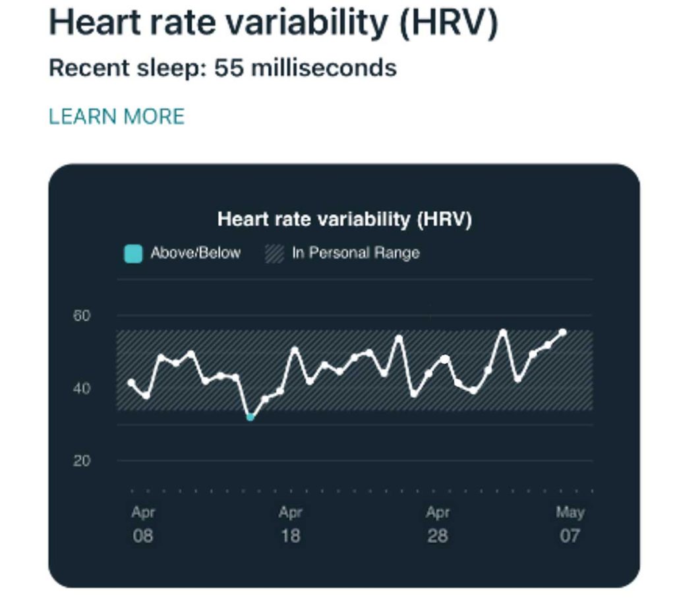
Task: Click the LEARN MORE link
Action: click(x=117, y=117)
